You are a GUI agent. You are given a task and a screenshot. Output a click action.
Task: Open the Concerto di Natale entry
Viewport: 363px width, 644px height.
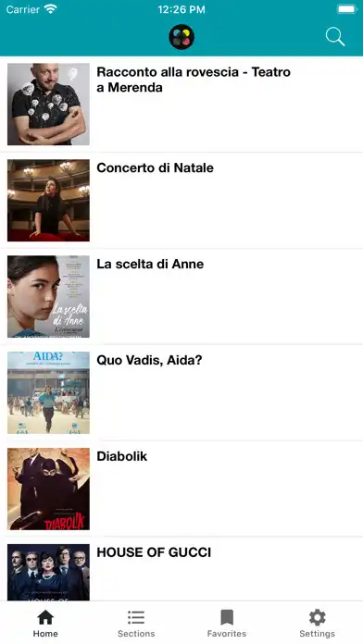click(x=155, y=168)
